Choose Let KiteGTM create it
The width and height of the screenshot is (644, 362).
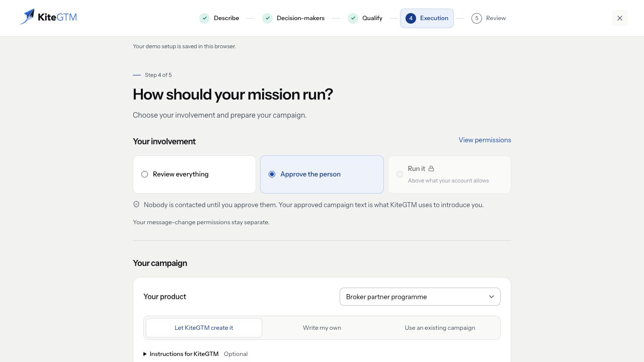pyautogui.click(x=204, y=328)
